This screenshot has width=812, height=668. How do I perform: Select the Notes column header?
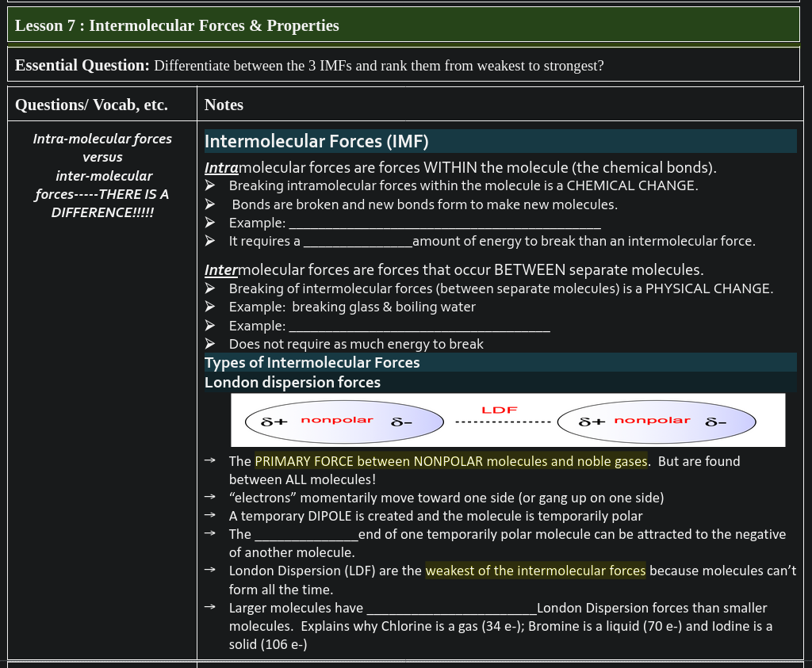coord(224,105)
